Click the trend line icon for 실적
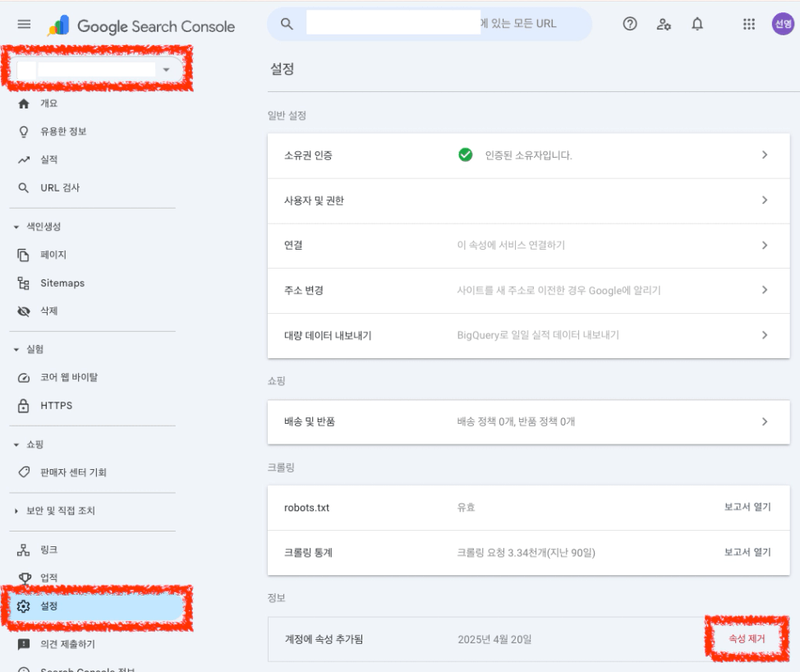The image size is (800, 672). [24, 159]
